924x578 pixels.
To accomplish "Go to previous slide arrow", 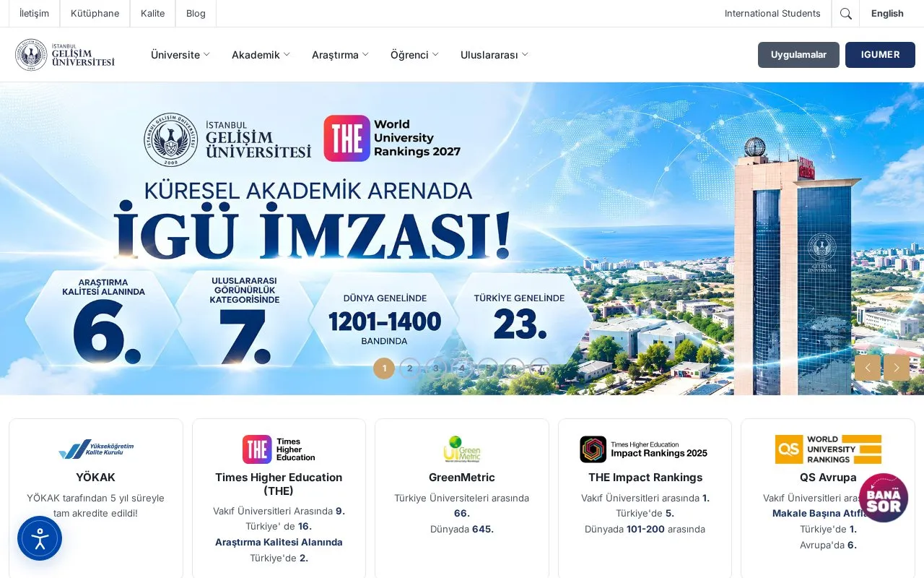I will coord(868,368).
